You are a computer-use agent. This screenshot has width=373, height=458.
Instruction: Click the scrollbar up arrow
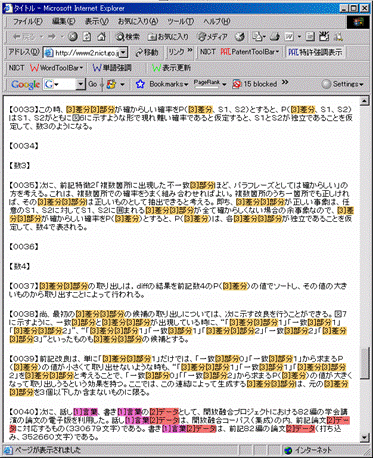coord(364,100)
